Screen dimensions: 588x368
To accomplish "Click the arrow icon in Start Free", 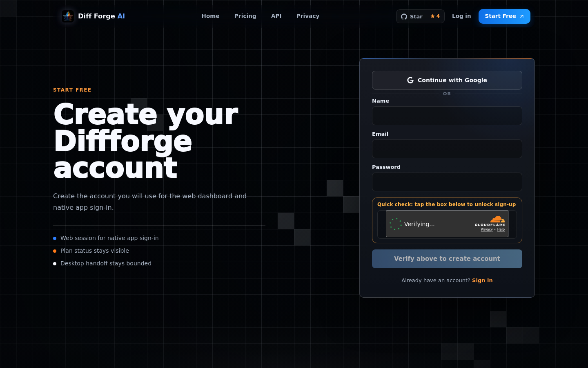I will pyautogui.click(x=521, y=16).
